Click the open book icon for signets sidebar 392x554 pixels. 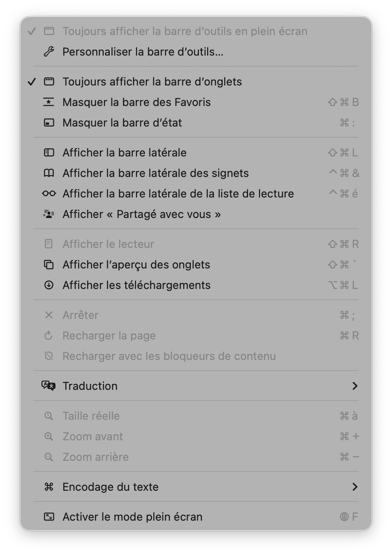49,173
